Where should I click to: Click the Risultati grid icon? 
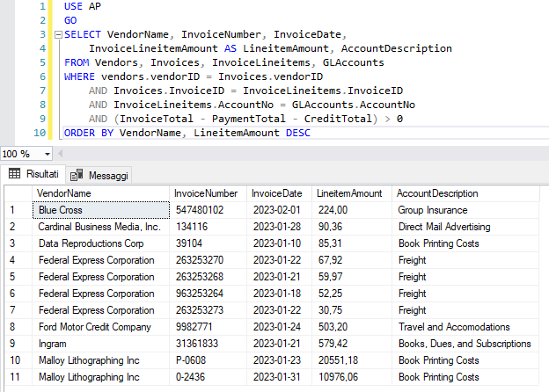coord(14,173)
